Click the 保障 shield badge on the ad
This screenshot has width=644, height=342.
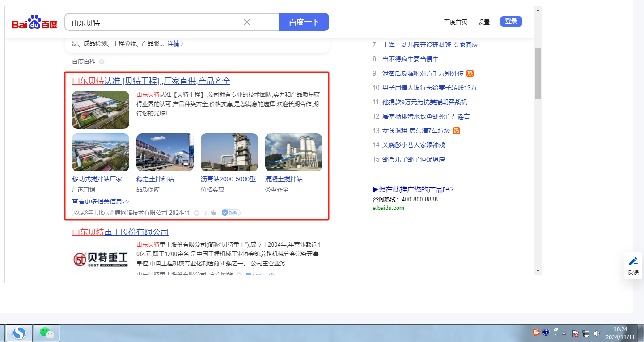[231, 213]
